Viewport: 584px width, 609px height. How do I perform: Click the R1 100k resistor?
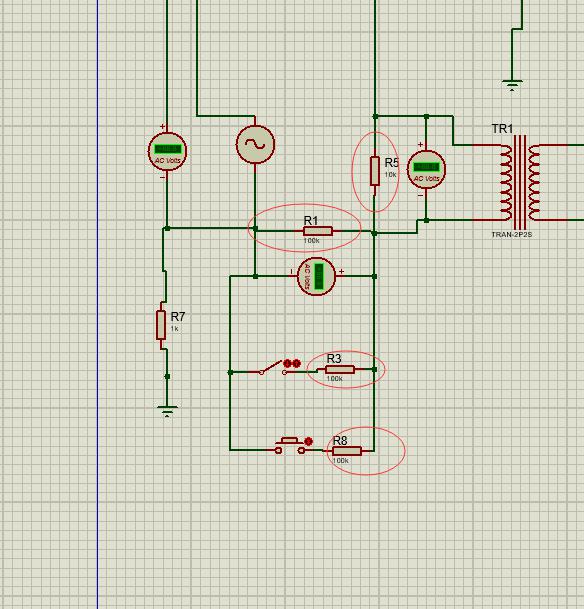point(318,231)
